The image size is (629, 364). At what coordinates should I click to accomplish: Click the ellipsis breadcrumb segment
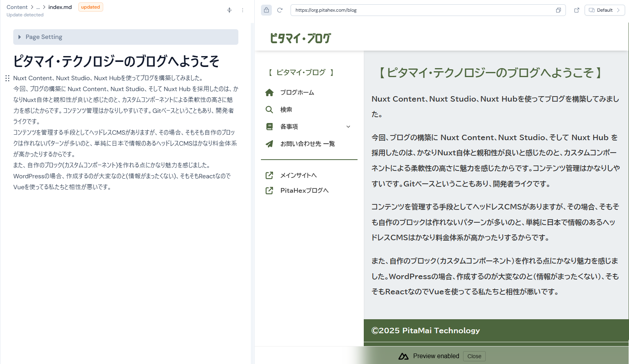coord(38,7)
